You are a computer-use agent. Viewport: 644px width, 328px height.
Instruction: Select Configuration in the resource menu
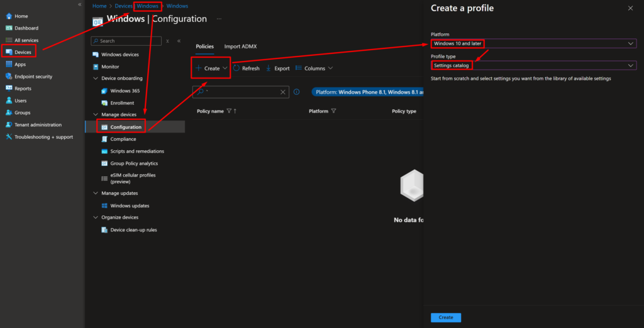tap(135, 127)
